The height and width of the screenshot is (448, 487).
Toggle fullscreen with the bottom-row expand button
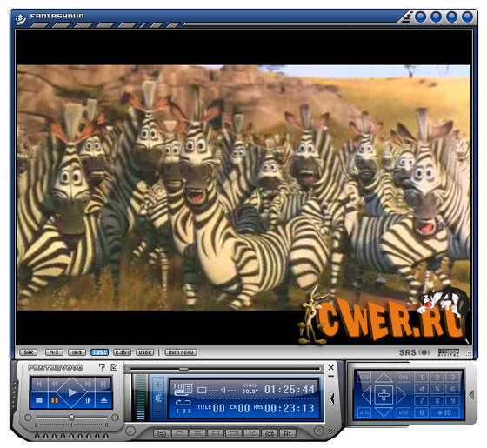[x=251, y=433]
